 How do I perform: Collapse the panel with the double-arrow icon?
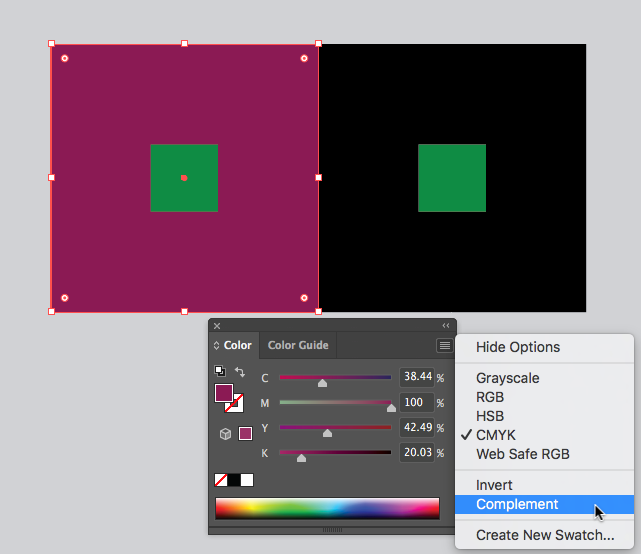[446, 326]
